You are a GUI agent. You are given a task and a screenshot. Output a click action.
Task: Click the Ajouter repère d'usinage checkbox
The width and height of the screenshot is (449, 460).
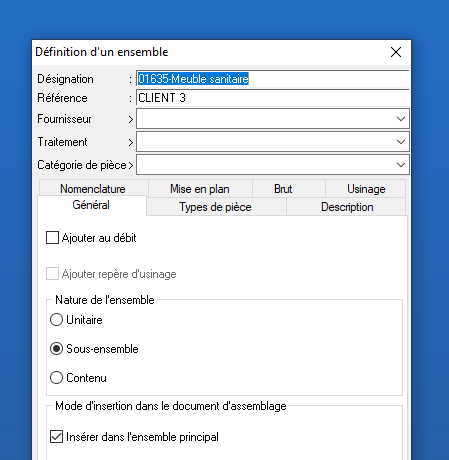point(52,274)
